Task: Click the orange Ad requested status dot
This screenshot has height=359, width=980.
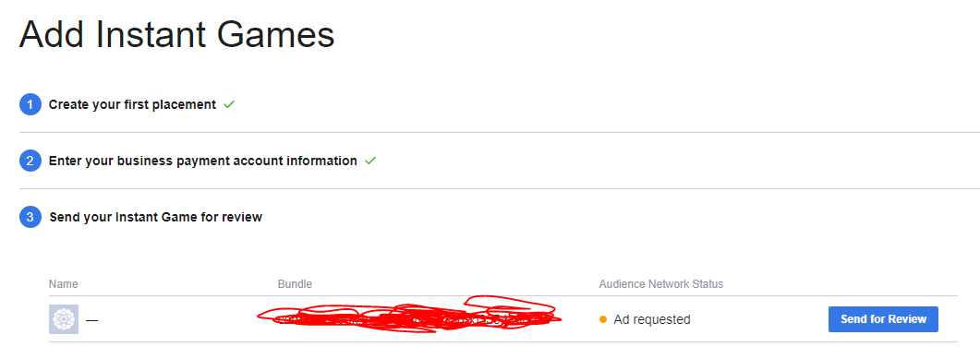Action: 603,319
